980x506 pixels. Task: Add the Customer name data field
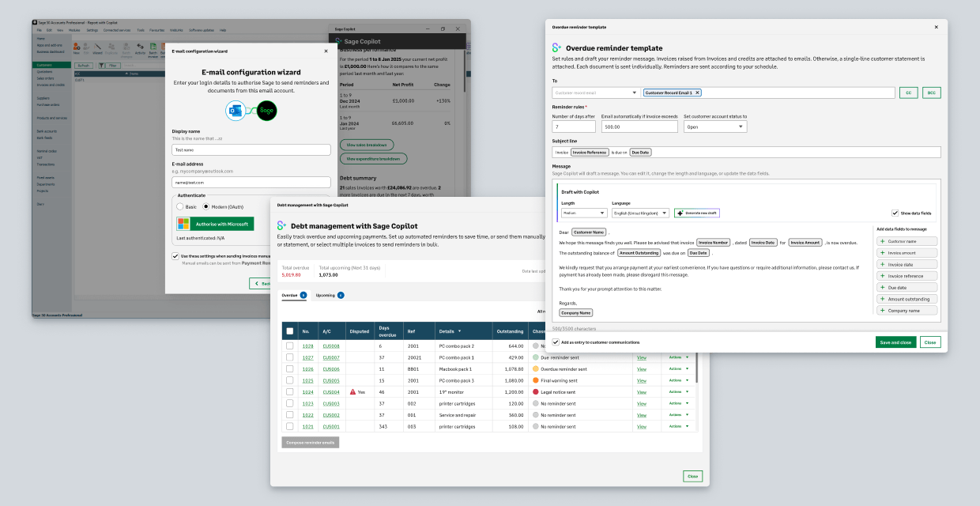pyautogui.click(x=907, y=241)
